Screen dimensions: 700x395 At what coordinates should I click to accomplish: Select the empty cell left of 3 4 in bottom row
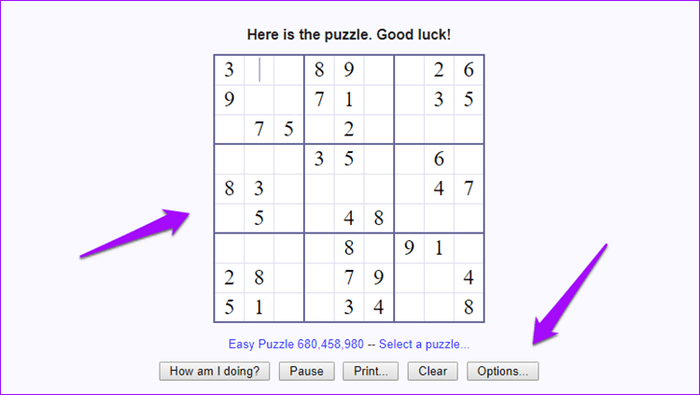[319, 307]
